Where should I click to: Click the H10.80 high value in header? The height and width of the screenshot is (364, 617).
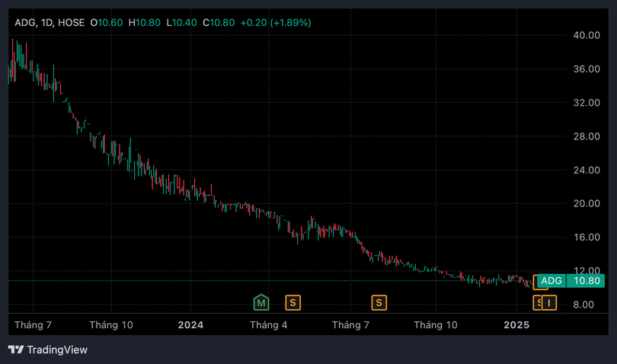[x=145, y=23]
